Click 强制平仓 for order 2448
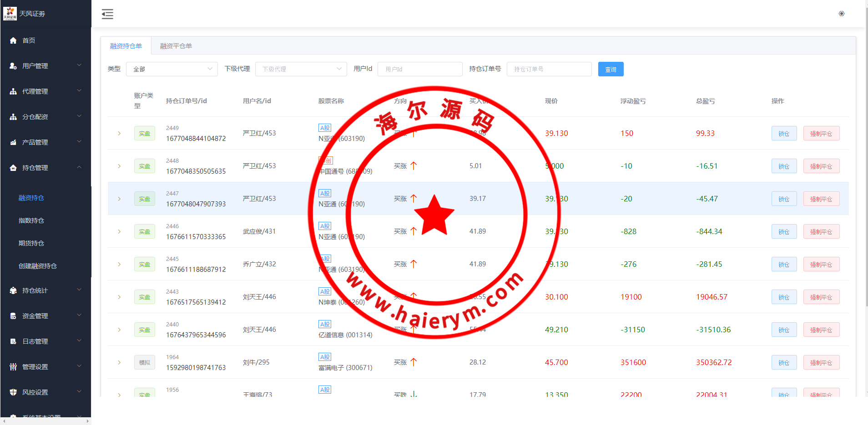868x425 pixels. click(x=821, y=166)
